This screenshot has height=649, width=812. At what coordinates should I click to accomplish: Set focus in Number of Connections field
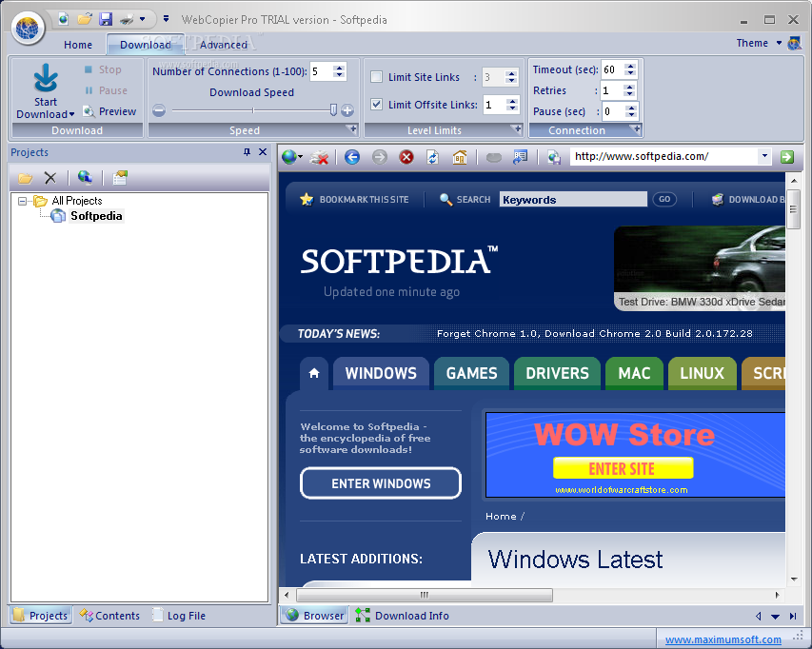(x=321, y=71)
